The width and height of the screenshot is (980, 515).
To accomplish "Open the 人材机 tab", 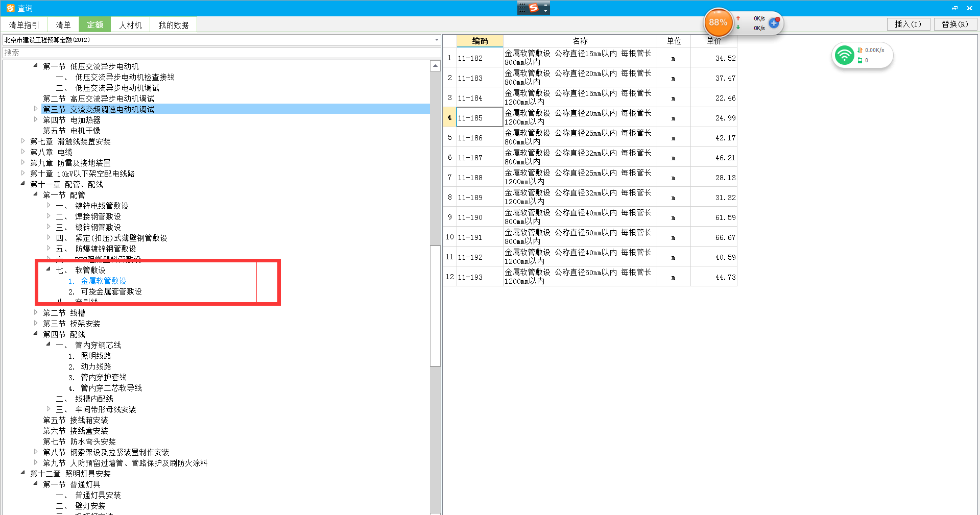I will 131,24.
